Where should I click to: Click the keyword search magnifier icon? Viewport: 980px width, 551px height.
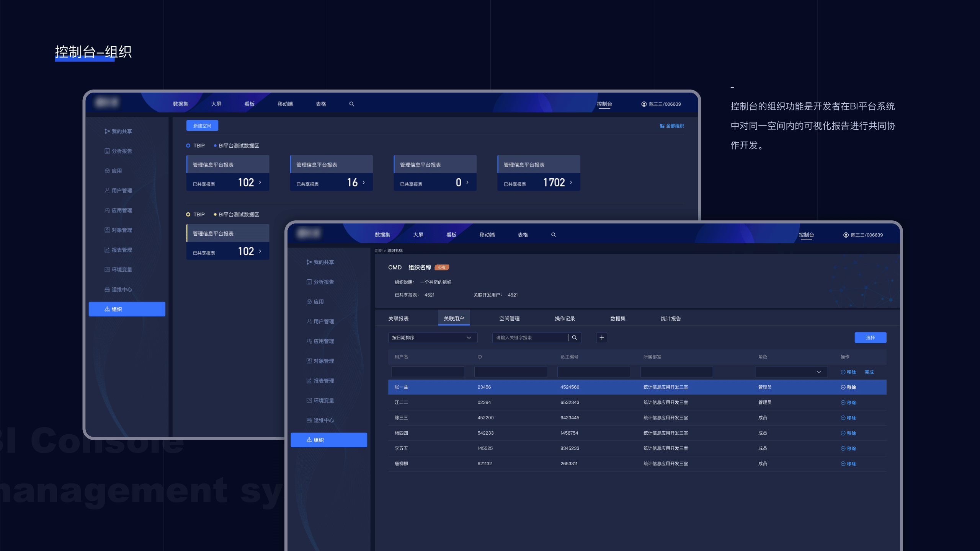(574, 337)
